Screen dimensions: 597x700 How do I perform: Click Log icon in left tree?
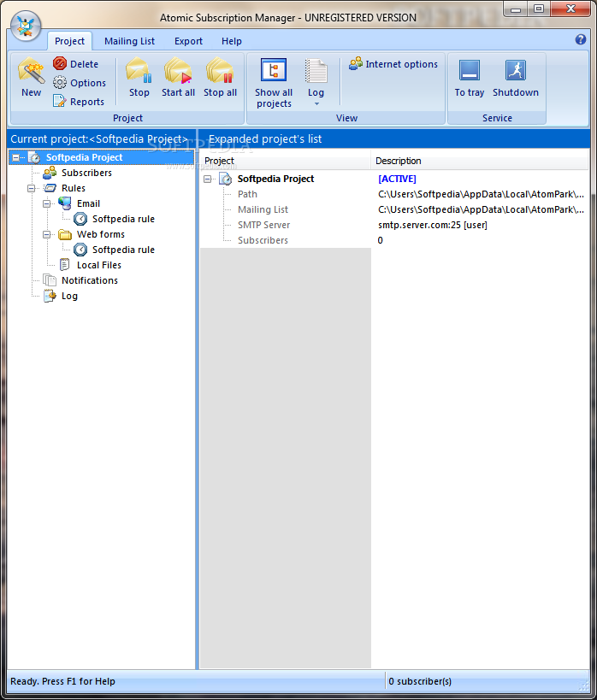point(50,296)
